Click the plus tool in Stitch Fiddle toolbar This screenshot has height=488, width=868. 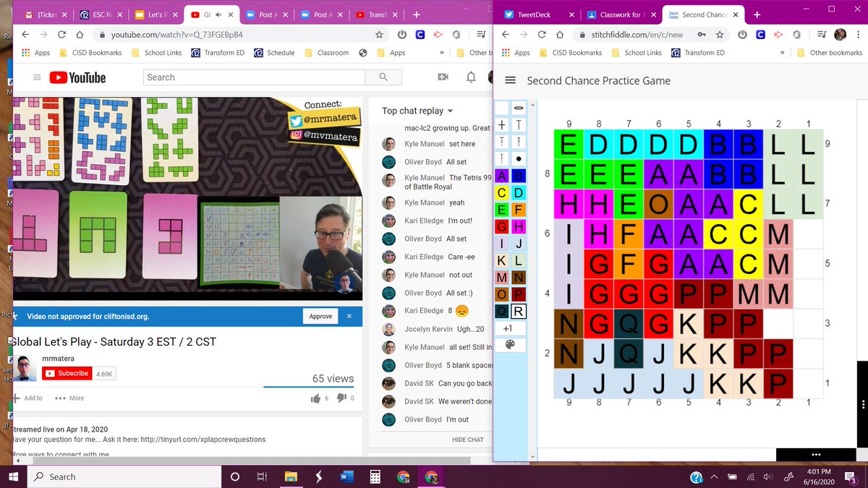click(x=500, y=126)
